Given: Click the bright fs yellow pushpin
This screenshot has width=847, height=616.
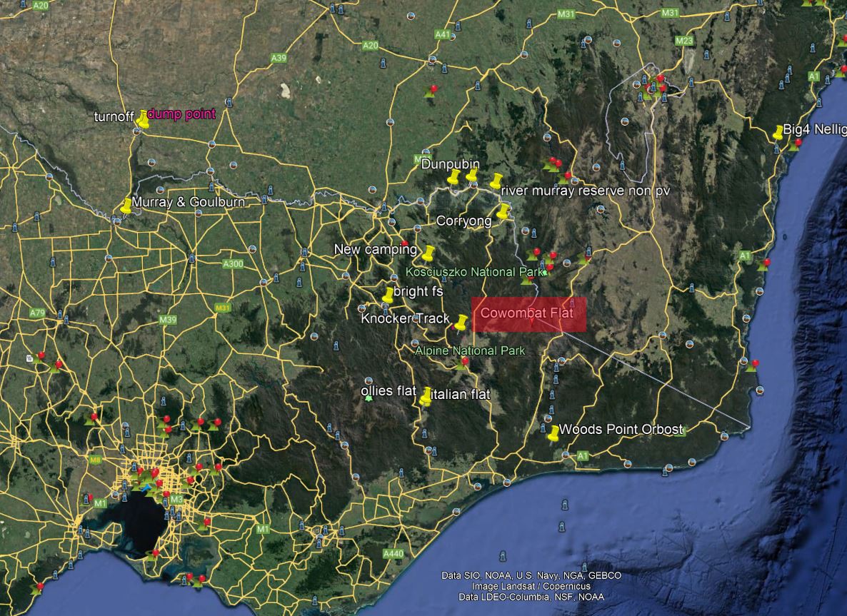Looking at the screenshot, I should point(388,295).
